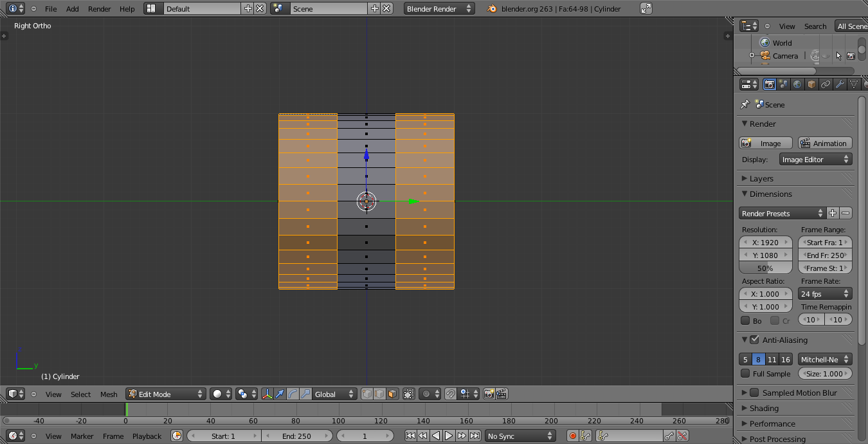Image resolution: width=868 pixels, height=444 pixels.
Task: Click OpenGL render animation clapper icon
Action: click(502, 394)
